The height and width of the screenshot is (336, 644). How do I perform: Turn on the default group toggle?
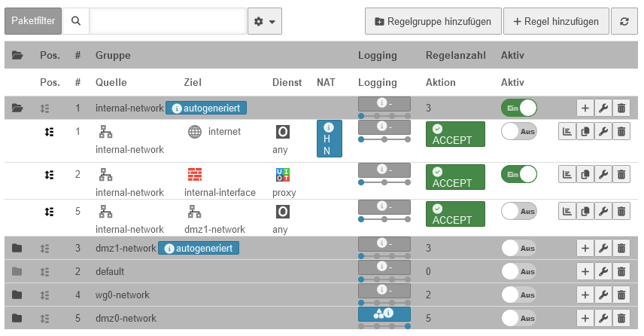(518, 271)
